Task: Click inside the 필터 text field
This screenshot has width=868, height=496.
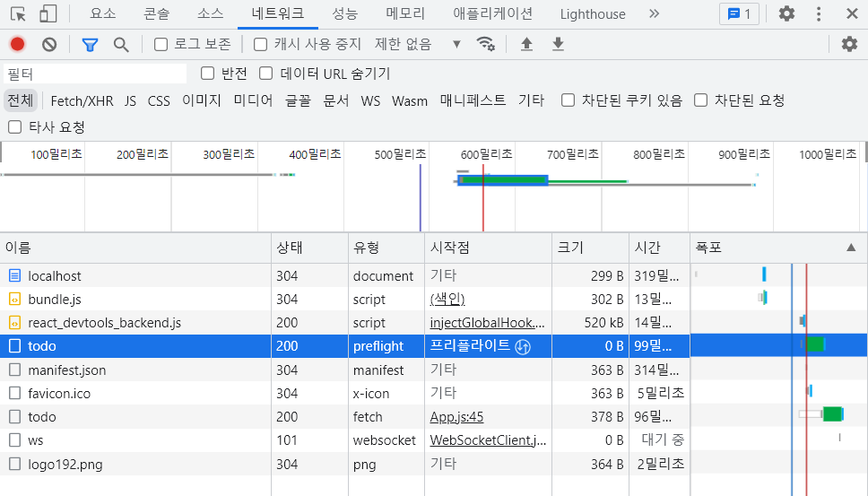Action: [x=95, y=74]
